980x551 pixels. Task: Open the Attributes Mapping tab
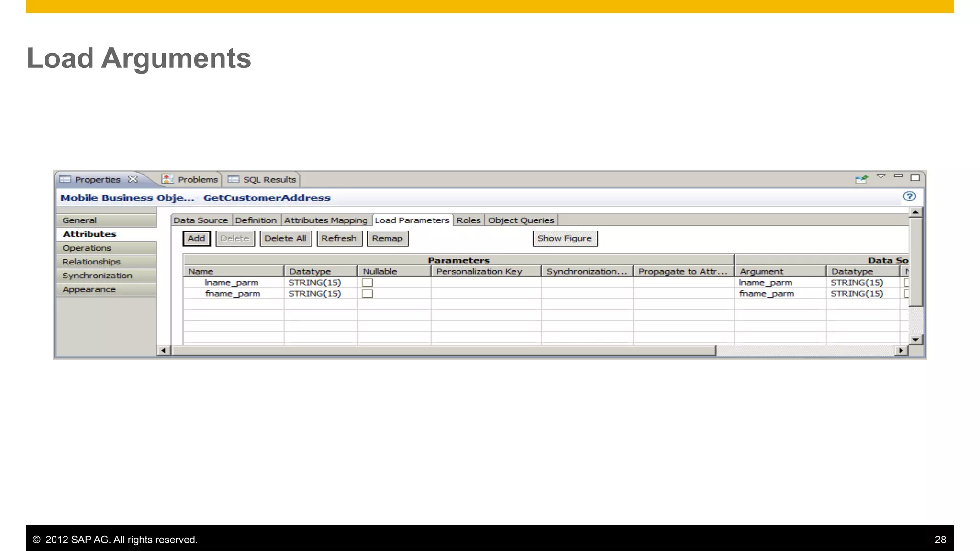click(326, 220)
